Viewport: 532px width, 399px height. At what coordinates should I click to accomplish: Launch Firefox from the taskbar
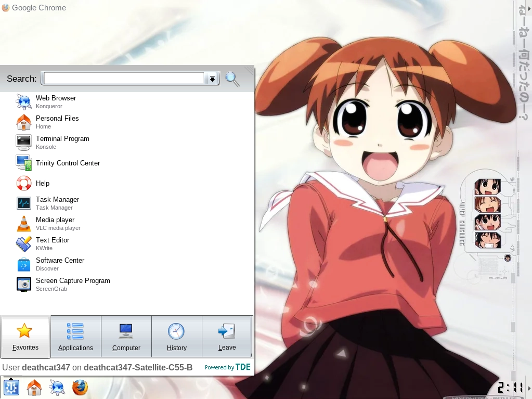click(x=80, y=388)
